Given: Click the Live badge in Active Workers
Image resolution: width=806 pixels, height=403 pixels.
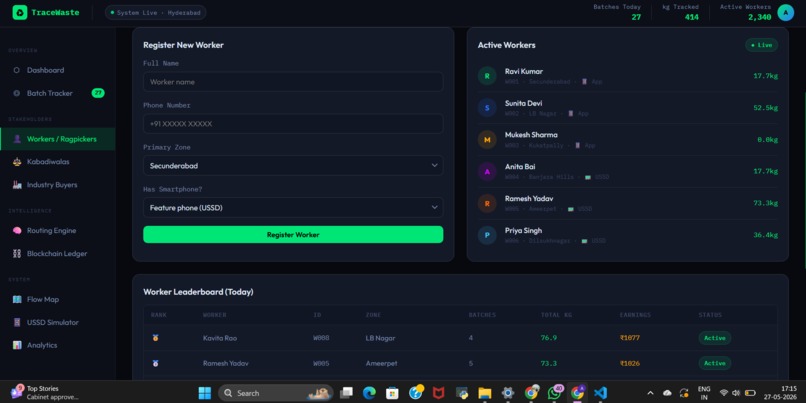Looking at the screenshot, I should 761,45.
